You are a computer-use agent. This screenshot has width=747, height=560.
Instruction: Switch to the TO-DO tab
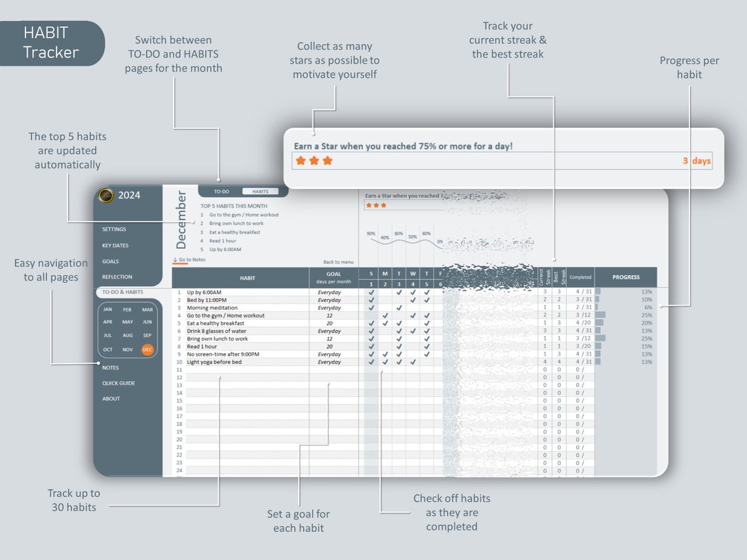click(x=221, y=191)
